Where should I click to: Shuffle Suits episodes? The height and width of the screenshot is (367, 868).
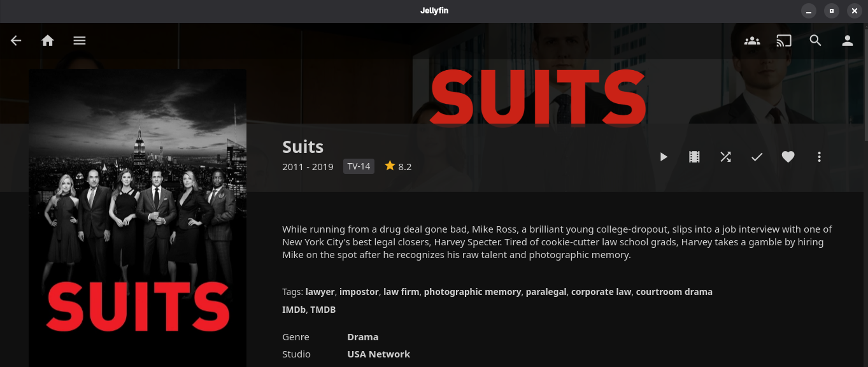(x=726, y=157)
